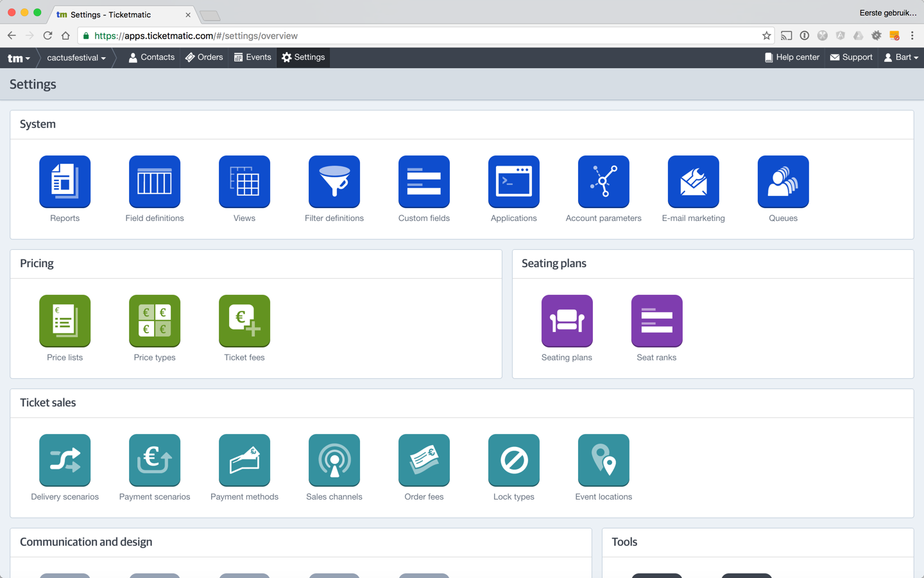Click the Eerste gebruik profile label
The height and width of the screenshot is (578, 924).
888,13
